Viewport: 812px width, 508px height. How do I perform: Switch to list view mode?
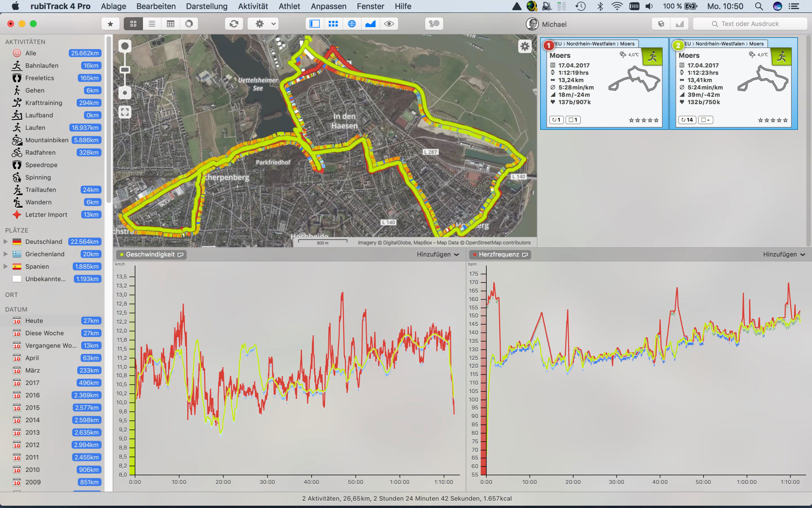[x=152, y=24]
